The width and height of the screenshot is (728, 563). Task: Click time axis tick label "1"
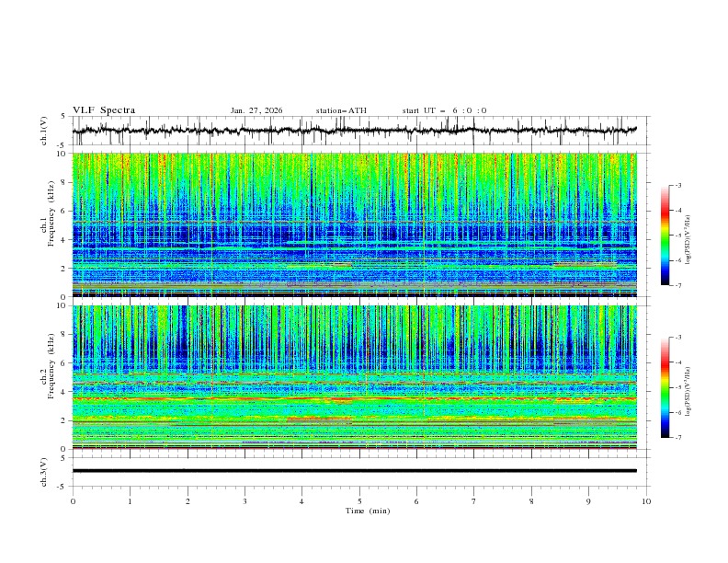[130, 501]
